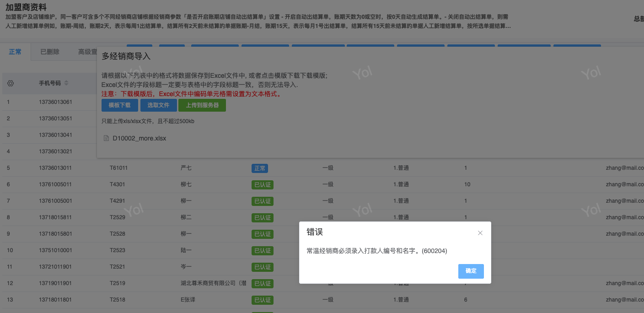Click phone number 13761005001
644x313 pixels.
55,201
